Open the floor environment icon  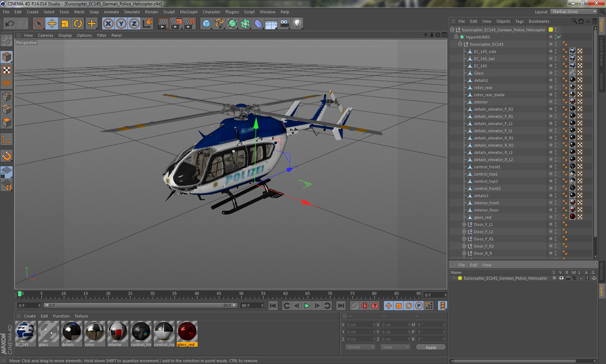pyautogui.click(x=271, y=24)
